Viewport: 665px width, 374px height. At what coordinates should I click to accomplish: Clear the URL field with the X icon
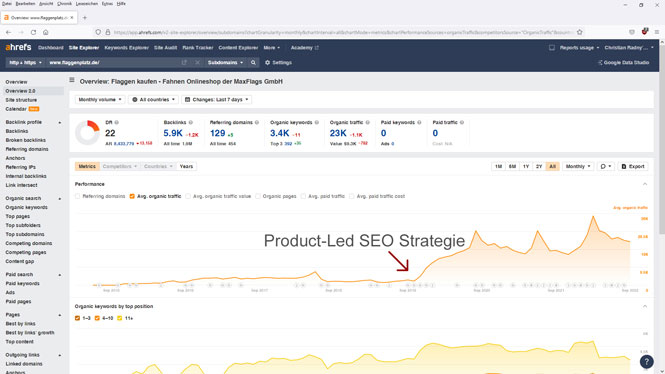pos(197,62)
